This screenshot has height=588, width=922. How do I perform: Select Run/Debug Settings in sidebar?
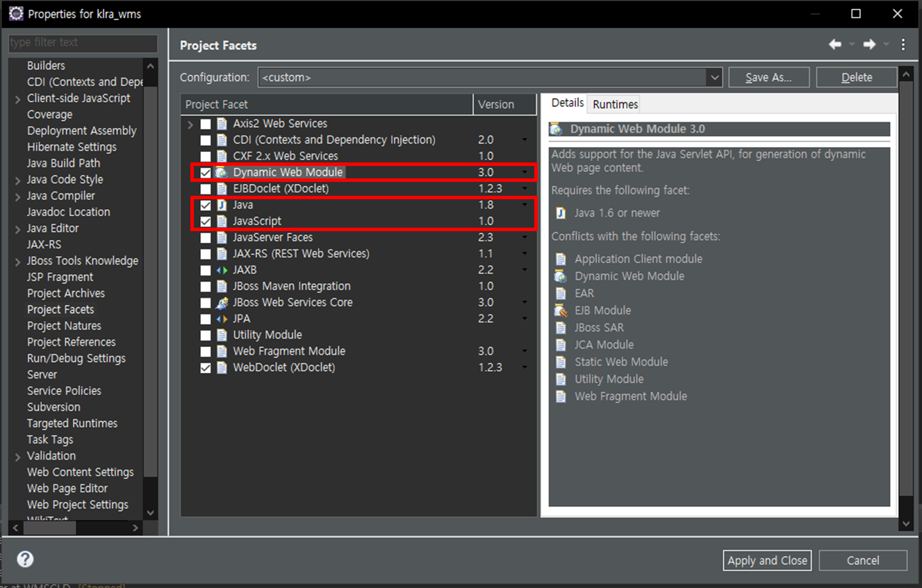[76, 358]
